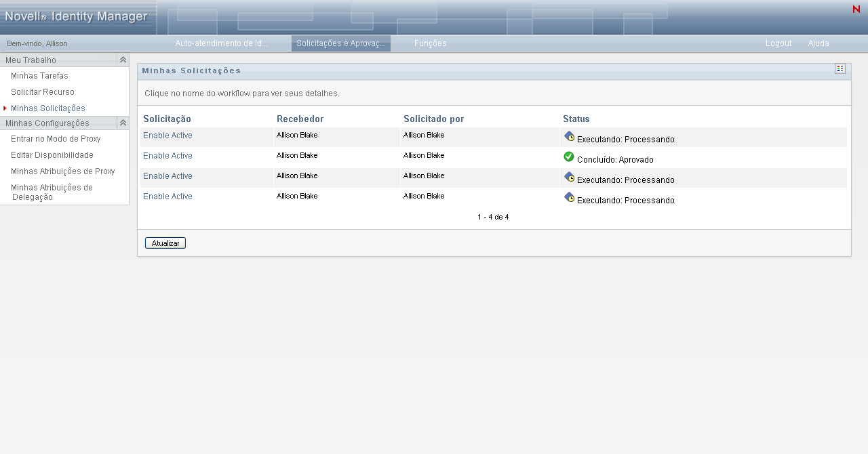
Task: Open Editar Disponibilidade
Action: 52,155
